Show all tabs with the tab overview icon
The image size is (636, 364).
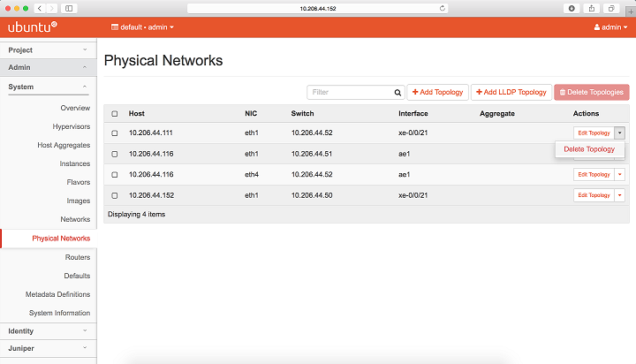point(611,8)
